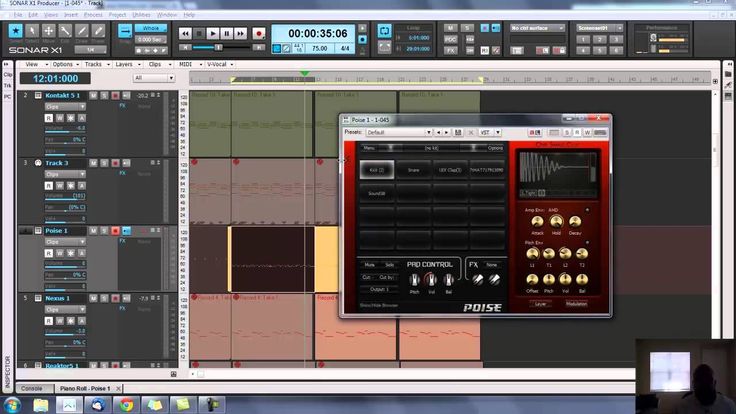Select the Smart tool star icon

(x=15, y=31)
